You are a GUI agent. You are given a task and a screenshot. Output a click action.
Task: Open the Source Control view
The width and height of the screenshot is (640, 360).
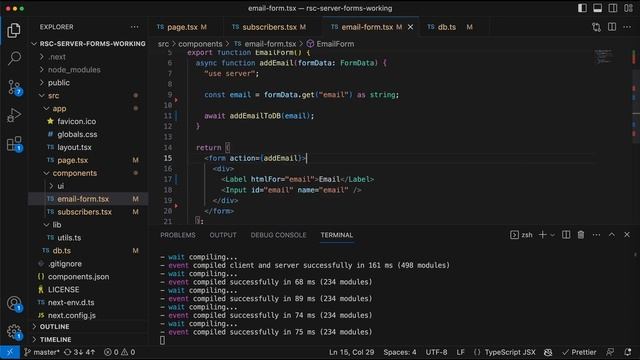14,87
